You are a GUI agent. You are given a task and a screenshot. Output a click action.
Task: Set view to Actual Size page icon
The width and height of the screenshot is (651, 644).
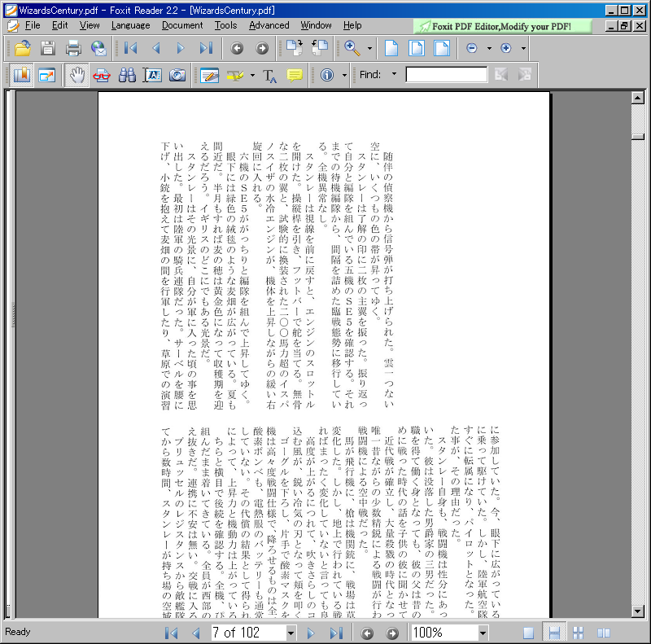click(x=391, y=48)
